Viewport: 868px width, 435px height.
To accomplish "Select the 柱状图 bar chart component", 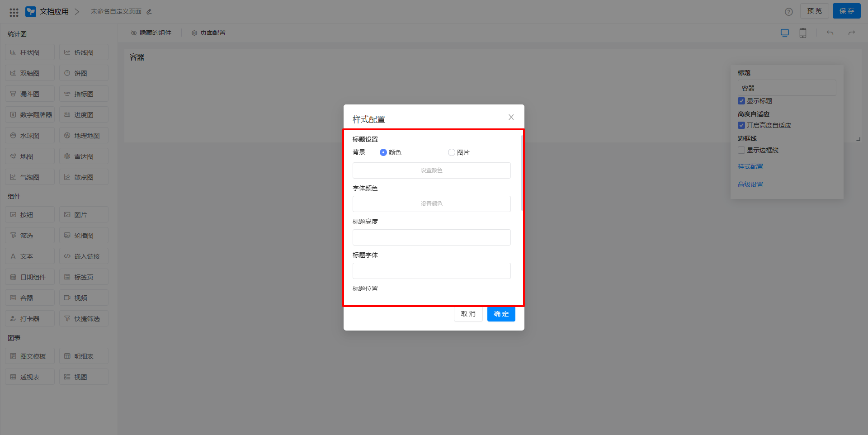I will (x=29, y=52).
